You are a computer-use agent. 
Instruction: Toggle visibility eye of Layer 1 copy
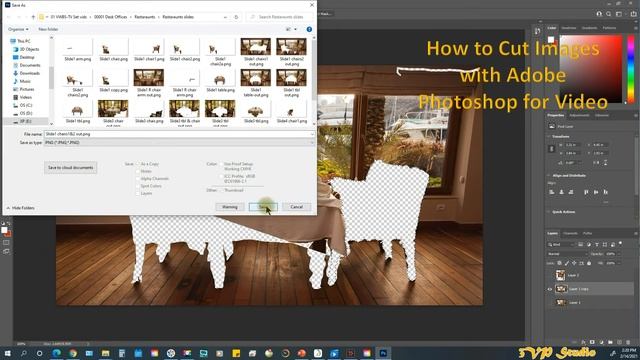click(x=550, y=289)
